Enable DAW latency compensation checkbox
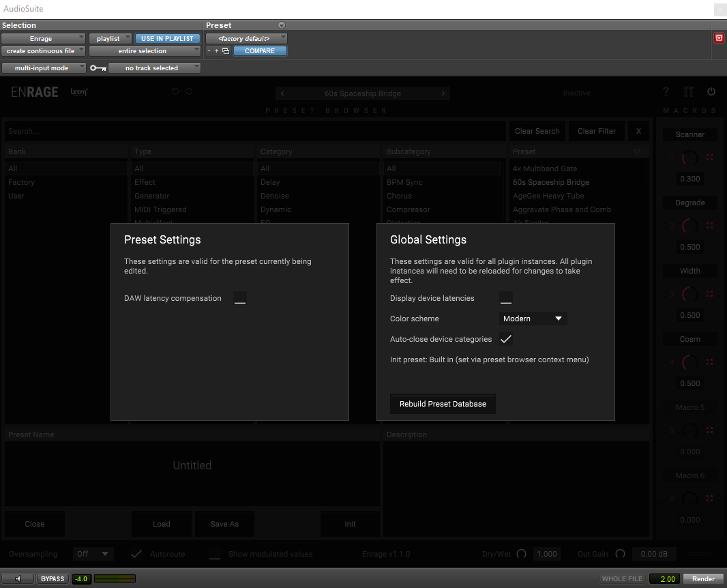The height and width of the screenshot is (588, 727). 239,298
